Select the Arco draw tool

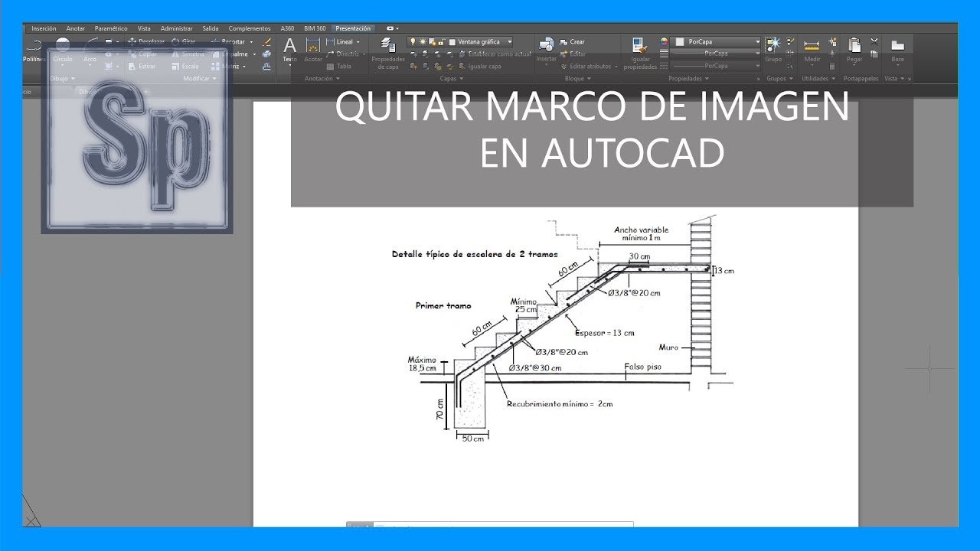coord(90,50)
